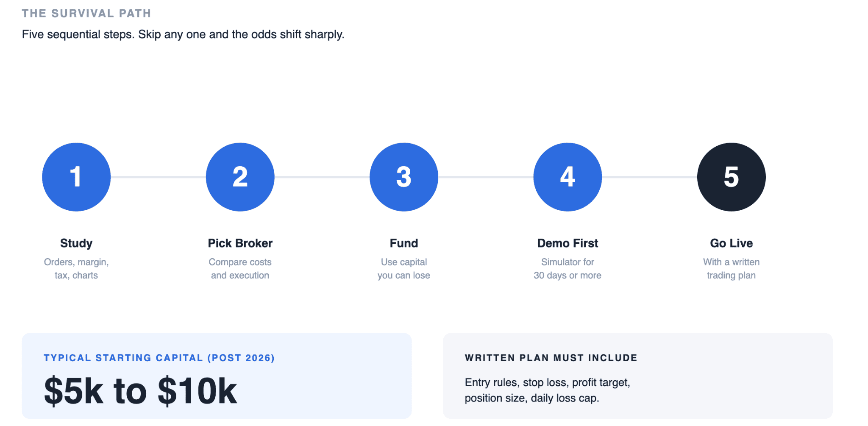
Task: Click "Simulator for 30 days or more" text
Action: pyautogui.click(x=568, y=269)
